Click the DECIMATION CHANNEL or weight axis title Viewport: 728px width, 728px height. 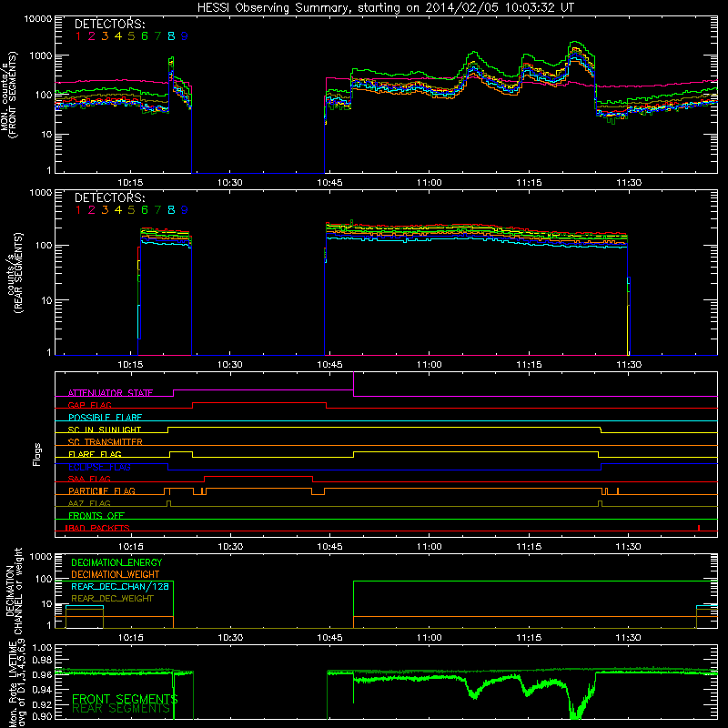(x=14, y=591)
